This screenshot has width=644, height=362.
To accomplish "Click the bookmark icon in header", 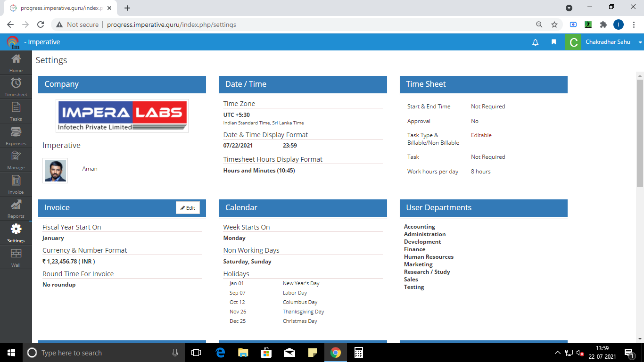I will (x=553, y=42).
